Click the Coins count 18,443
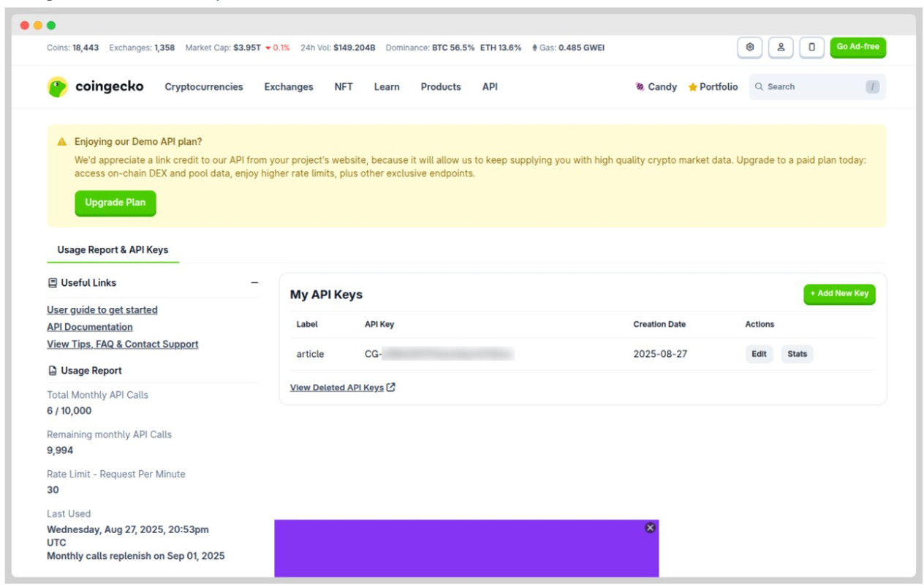This screenshot has width=924, height=585. (x=86, y=48)
